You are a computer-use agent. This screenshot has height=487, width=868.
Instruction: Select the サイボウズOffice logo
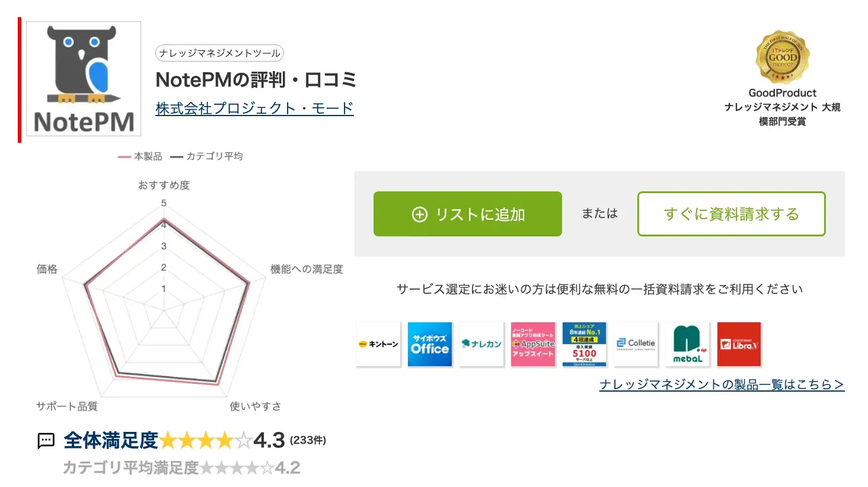(x=430, y=344)
